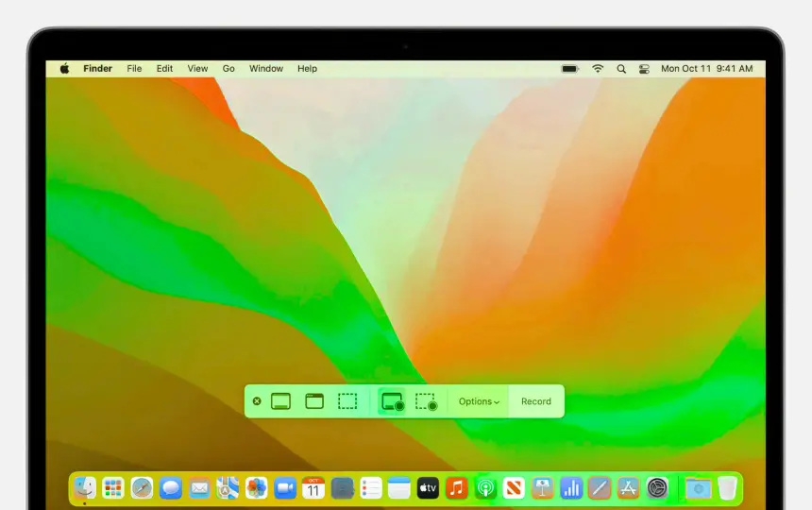This screenshot has width=812, height=510.
Task: Open Control Center in menu bar
Action: tap(645, 69)
